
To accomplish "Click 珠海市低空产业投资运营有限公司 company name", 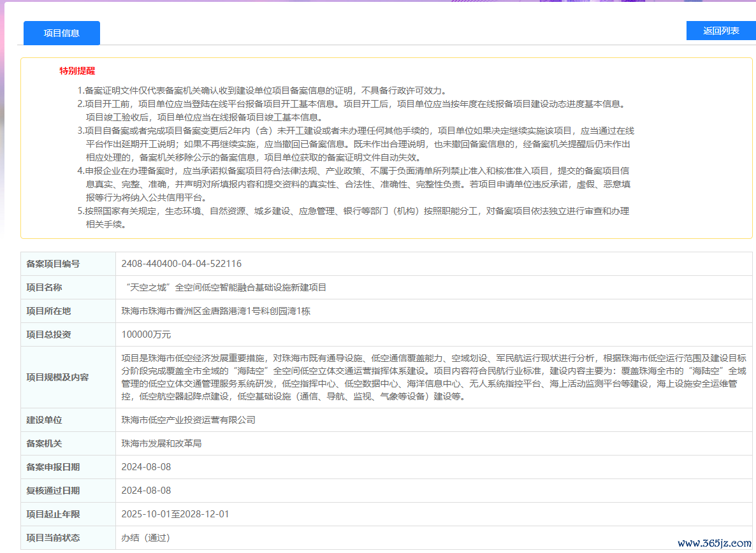I will point(188,420).
